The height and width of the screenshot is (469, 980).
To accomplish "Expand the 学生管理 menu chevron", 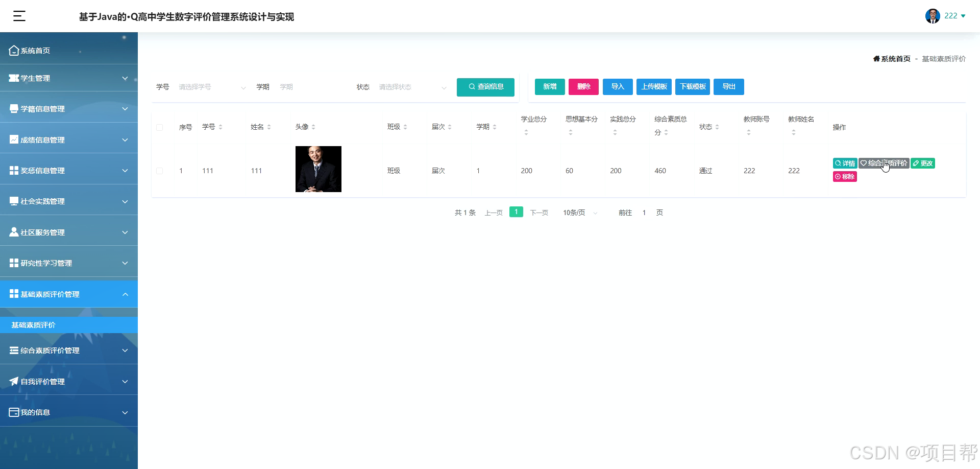I will [125, 78].
